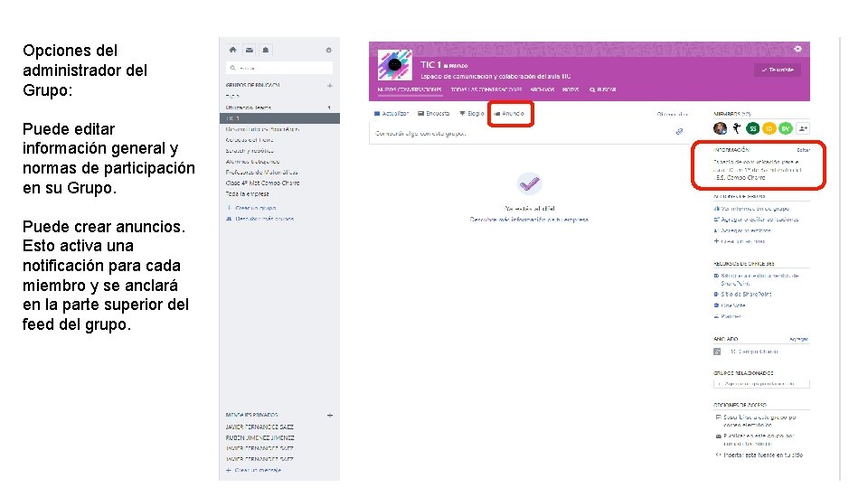Open the notifications bell icon
The height and width of the screenshot is (488, 868).
266,50
